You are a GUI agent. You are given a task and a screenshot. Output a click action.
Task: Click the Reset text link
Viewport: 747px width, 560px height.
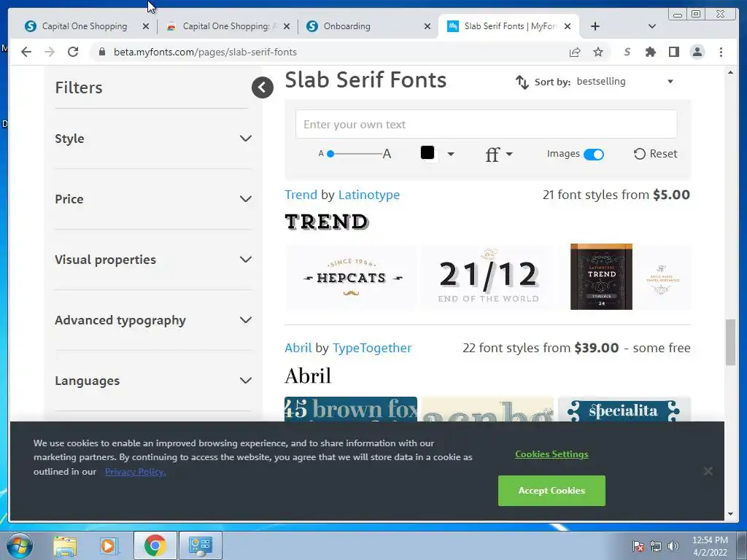point(663,154)
